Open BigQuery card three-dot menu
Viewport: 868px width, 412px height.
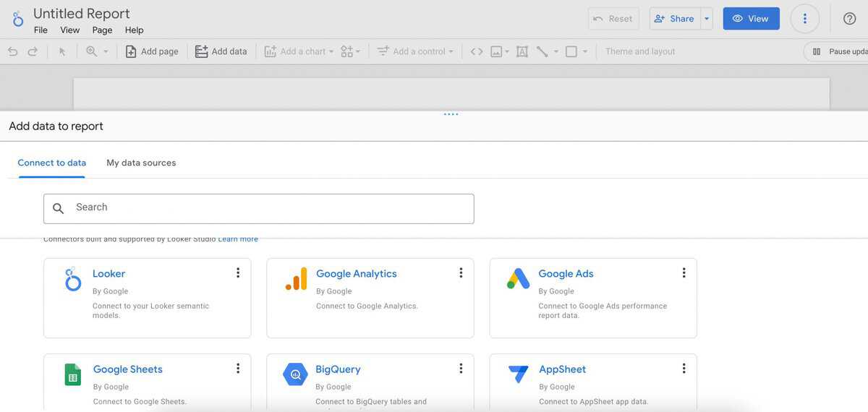[x=461, y=368]
